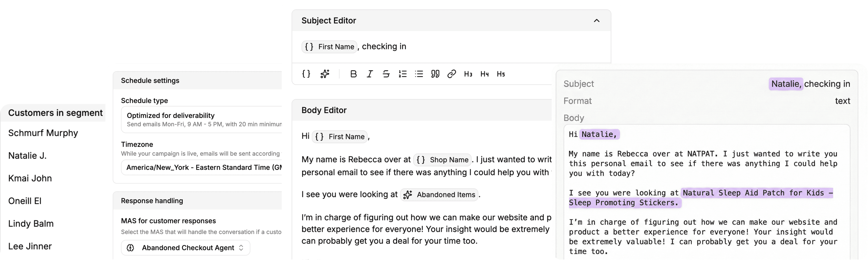868x260 pixels.
Task: Open Abandoned Checkout Agent dropdown
Action: [185, 248]
